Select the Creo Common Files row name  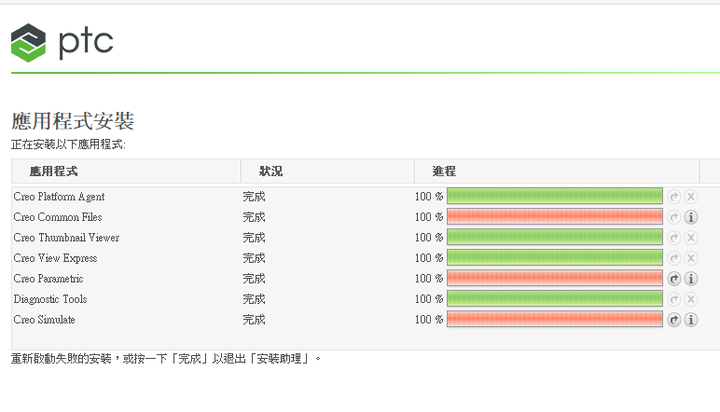58,217
